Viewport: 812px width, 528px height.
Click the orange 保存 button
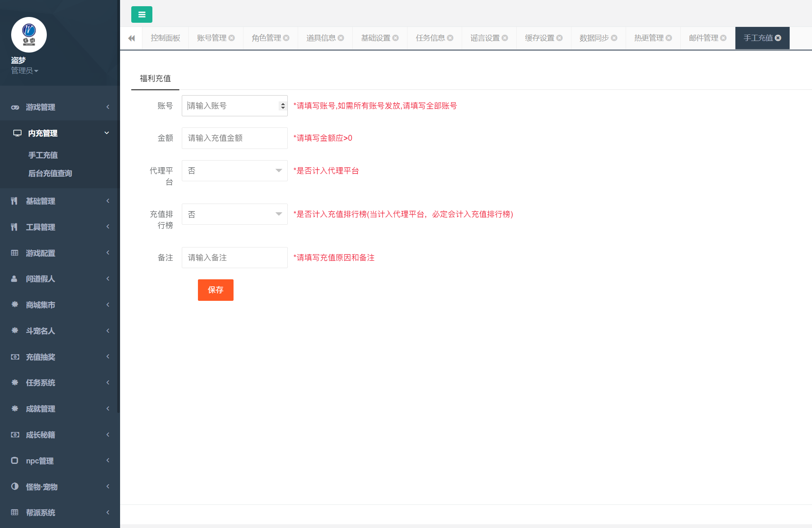pyautogui.click(x=215, y=290)
